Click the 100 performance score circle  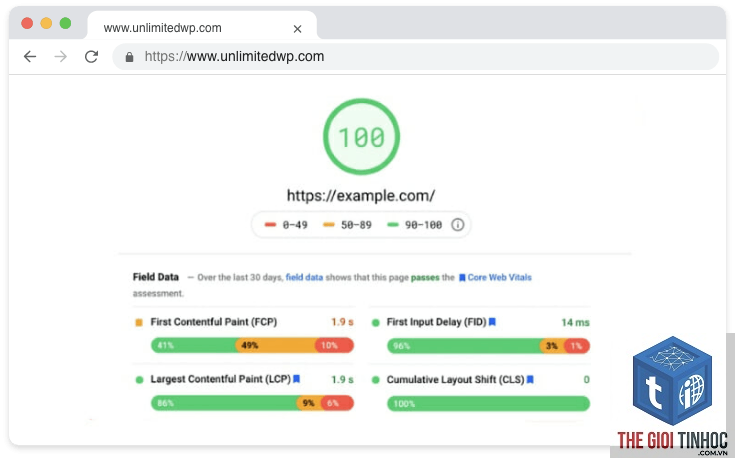[361, 136]
